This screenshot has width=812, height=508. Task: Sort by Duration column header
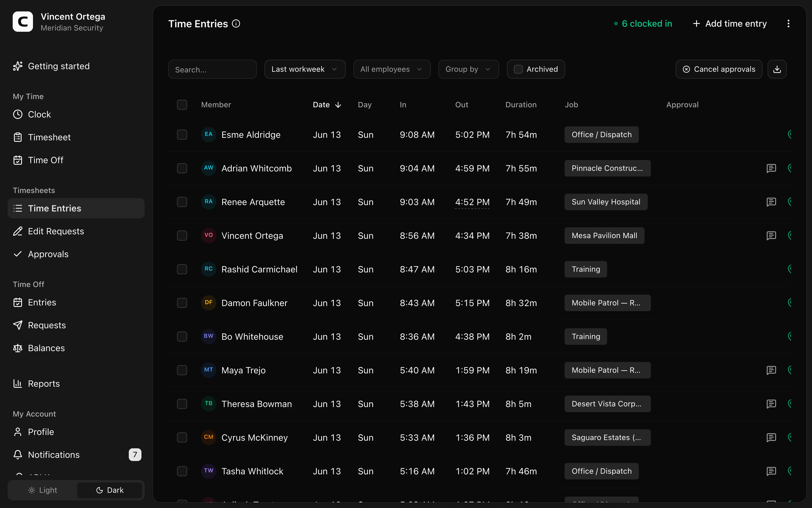[521, 105]
